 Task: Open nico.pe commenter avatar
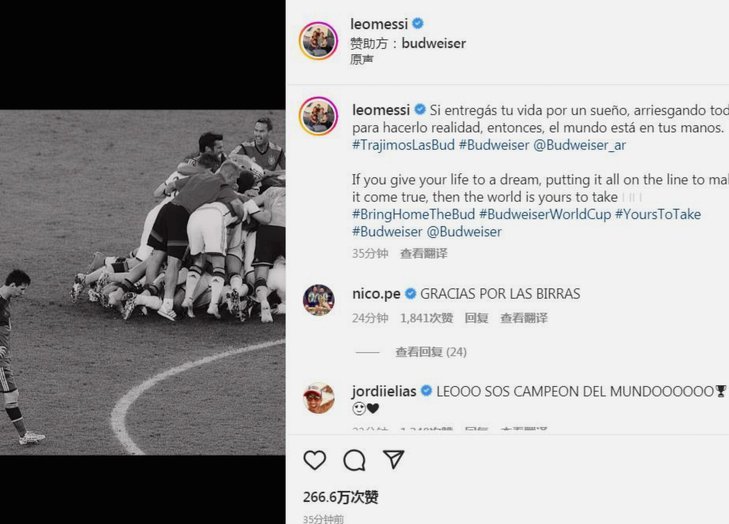click(318, 300)
